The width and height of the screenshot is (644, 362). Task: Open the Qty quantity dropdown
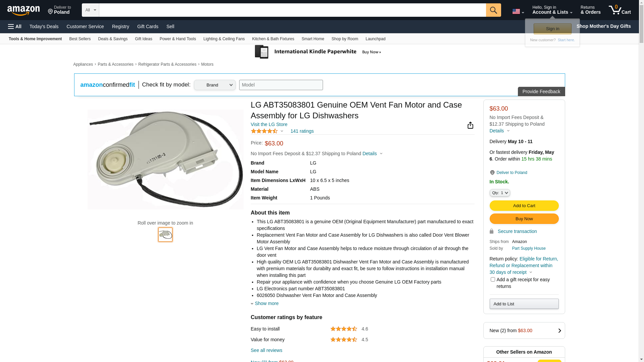[500, 193]
